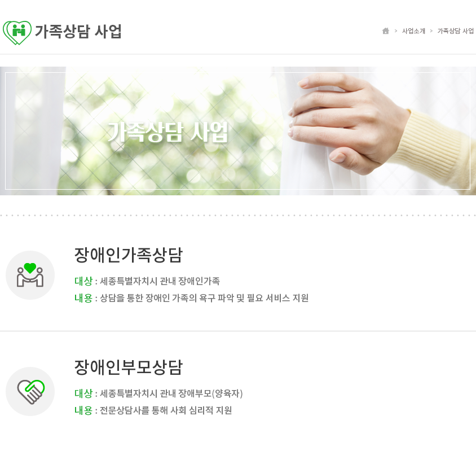Click the breadcrumb arrow before 가족상담 사업
Image resolution: width=476 pixels, height=464 pixels.
pyautogui.click(x=431, y=30)
